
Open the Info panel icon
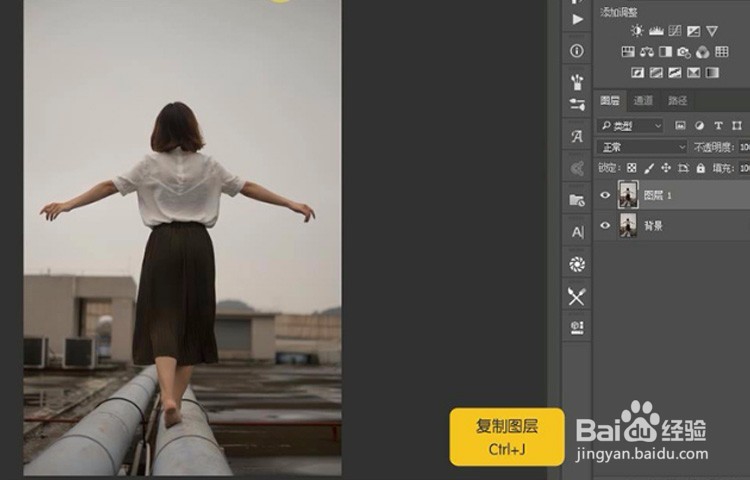pyautogui.click(x=577, y=51)
